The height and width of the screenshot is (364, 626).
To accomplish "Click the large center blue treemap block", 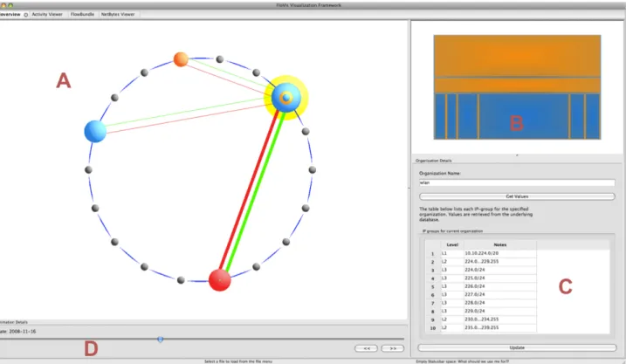I will [523, 116].
